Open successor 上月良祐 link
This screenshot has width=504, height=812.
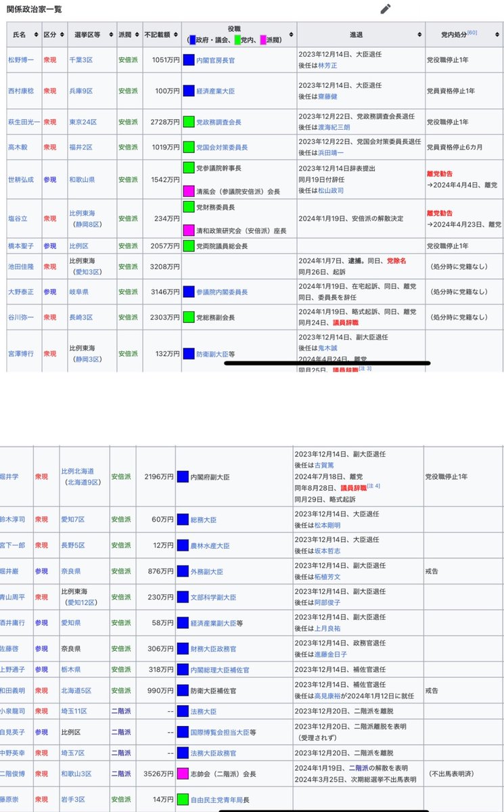[327, 629]
